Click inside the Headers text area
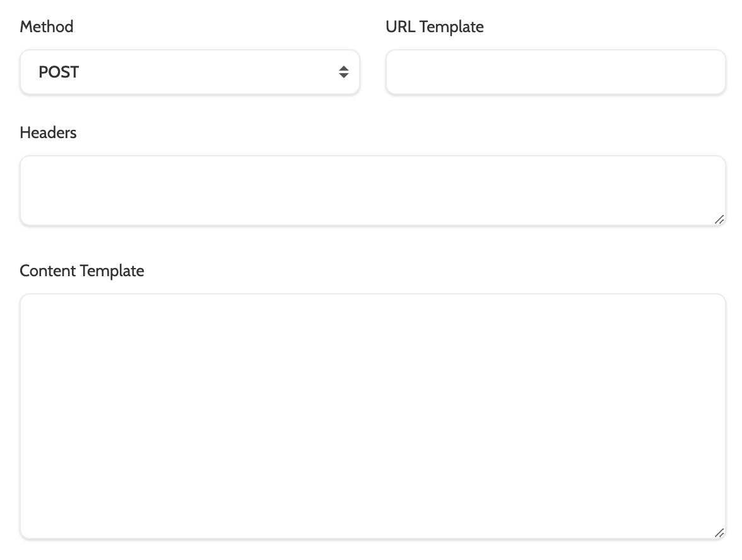Screen dimensions: 742x560 [372, 190]
